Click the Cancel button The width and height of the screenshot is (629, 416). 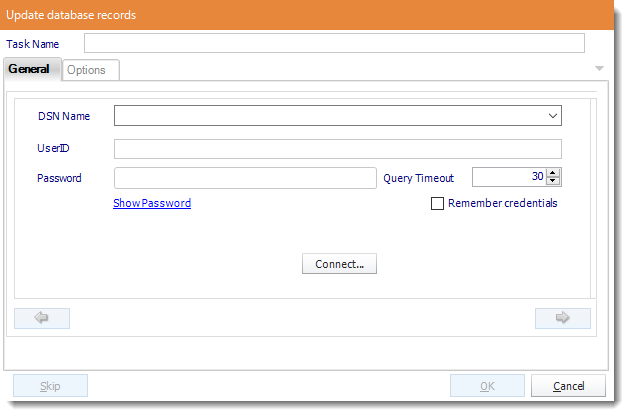568,386
